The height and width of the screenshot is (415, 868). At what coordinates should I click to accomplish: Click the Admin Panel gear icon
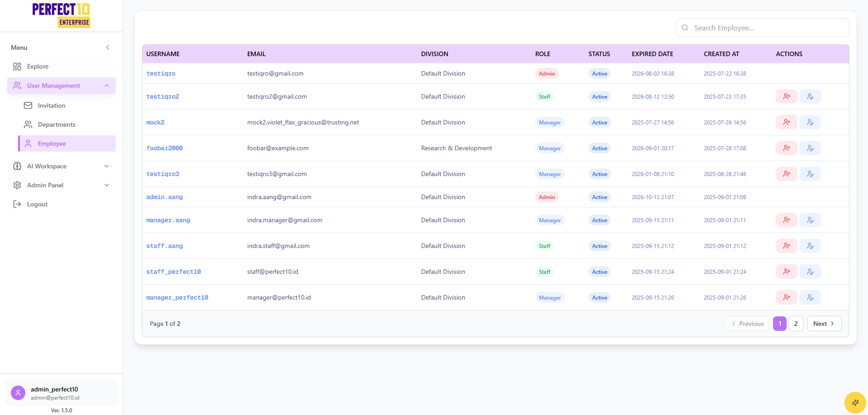[x=17, y=185]
